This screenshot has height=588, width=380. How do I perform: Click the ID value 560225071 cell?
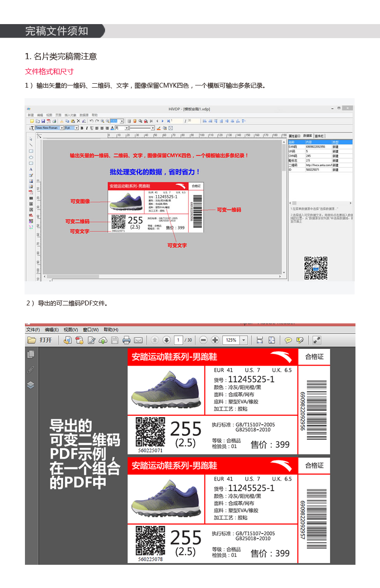318,170
